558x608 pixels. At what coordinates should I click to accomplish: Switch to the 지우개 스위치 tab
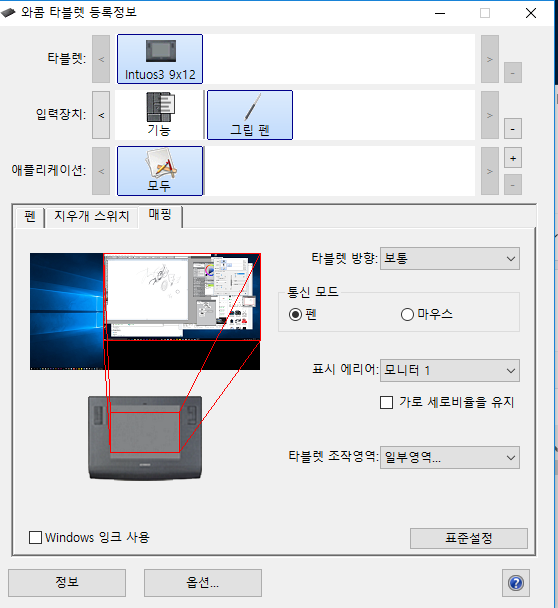click(x=92, y=217)
